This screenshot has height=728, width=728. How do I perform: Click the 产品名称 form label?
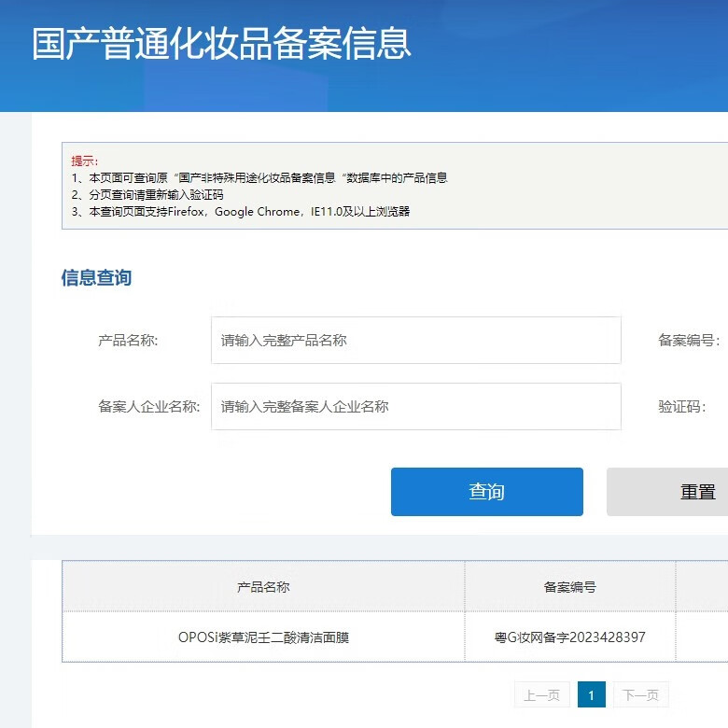(x=128, y=341)
